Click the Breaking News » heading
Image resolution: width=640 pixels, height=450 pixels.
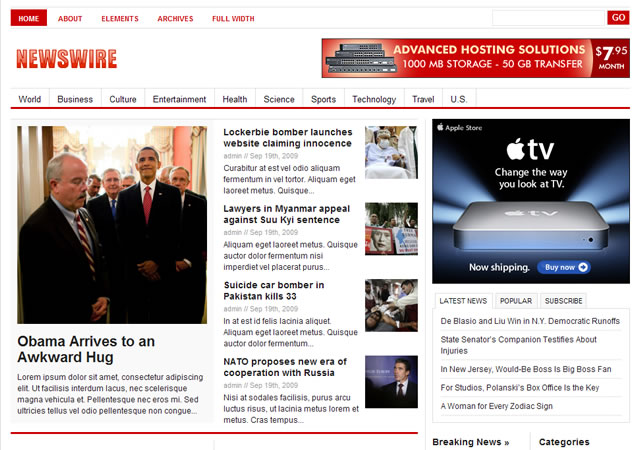471,442
